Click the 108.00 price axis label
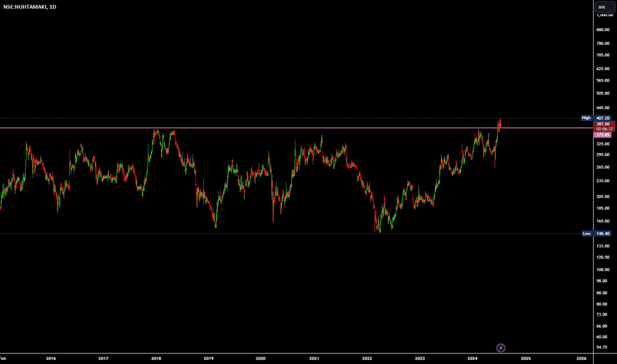617x364 pixels. [x=603, y=269]
